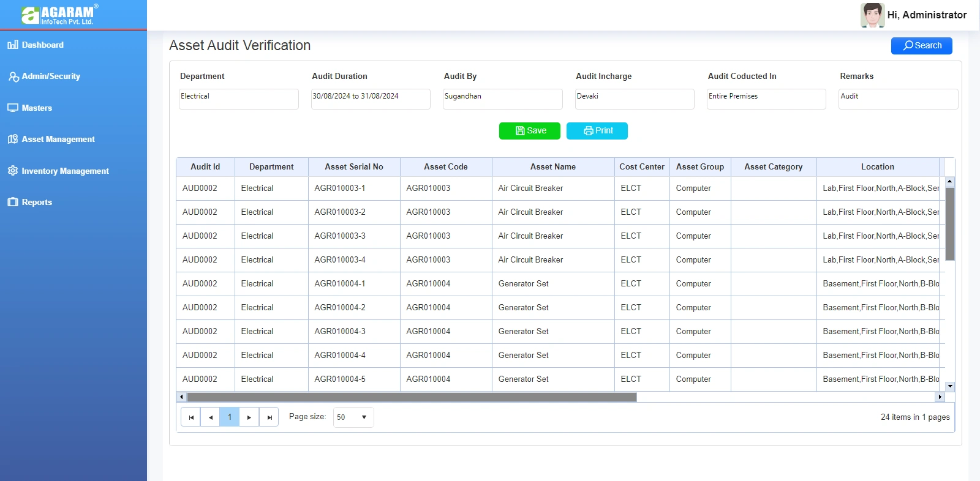Select serial number AGR010003-4 cell

354,260
